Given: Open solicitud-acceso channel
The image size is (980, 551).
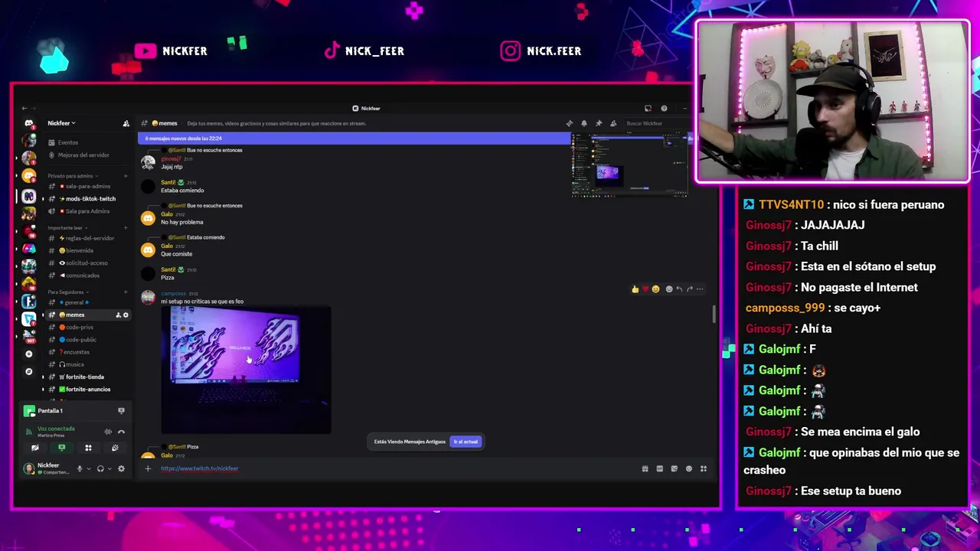Looking at the screenshot, I should pyautogui.click(x=87, y=263).
